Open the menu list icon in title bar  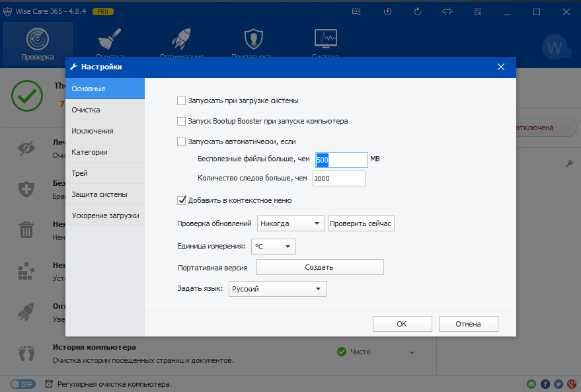click(x=478, y=12)
